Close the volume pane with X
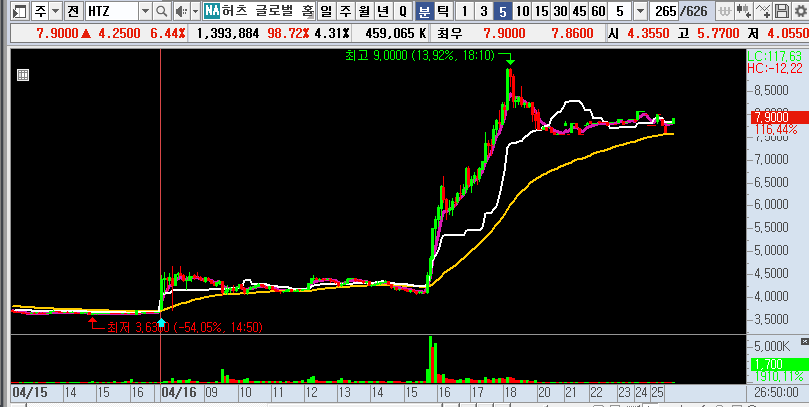 (x=804, y=341)
